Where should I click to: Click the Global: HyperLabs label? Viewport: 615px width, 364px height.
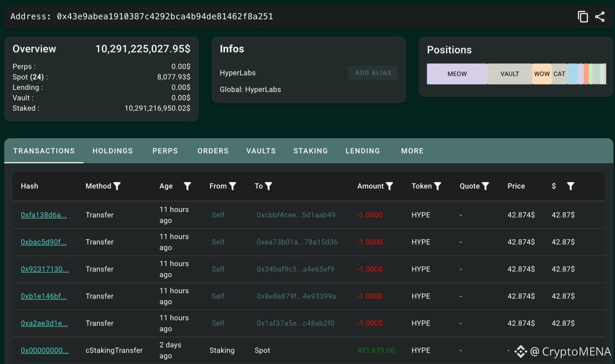tap(250, 89)
